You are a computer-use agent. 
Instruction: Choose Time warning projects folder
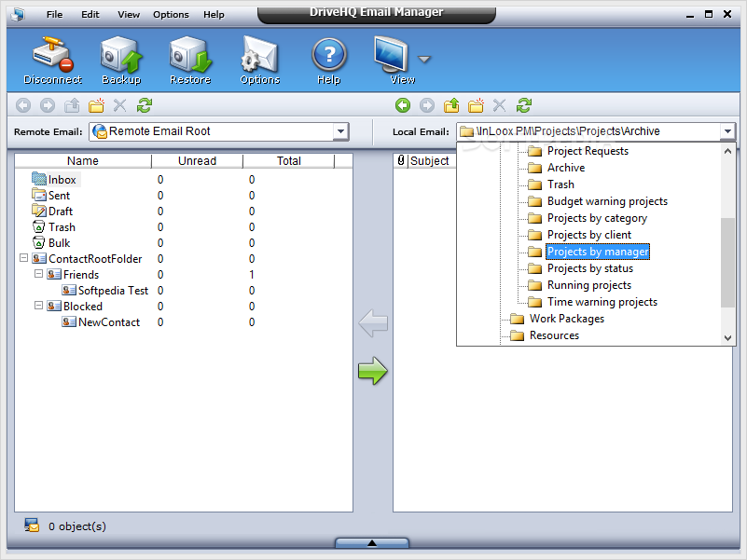(x=602, y=302)
